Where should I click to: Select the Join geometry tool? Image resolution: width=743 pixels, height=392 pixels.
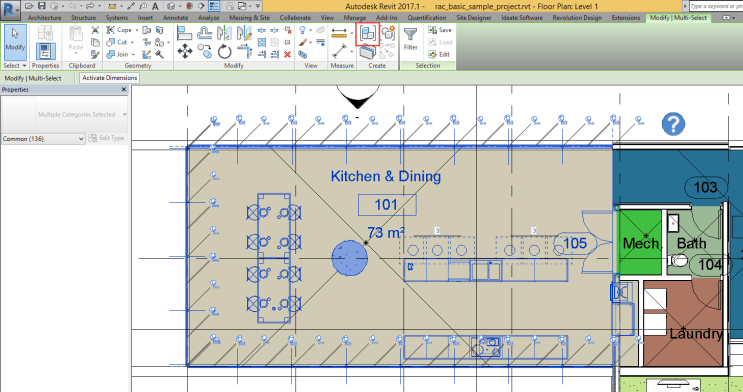[x=117, y=55]
